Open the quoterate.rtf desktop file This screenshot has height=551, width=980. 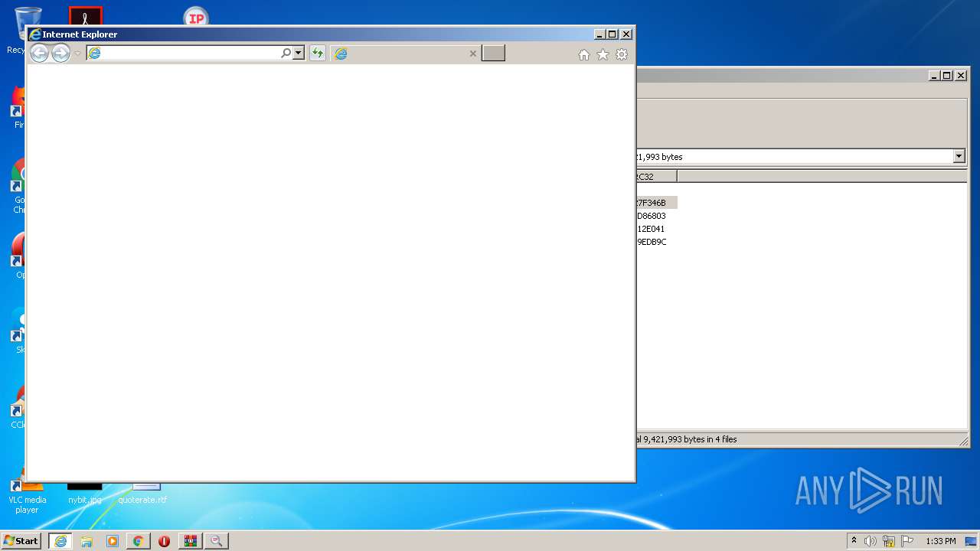pos(143,493)
